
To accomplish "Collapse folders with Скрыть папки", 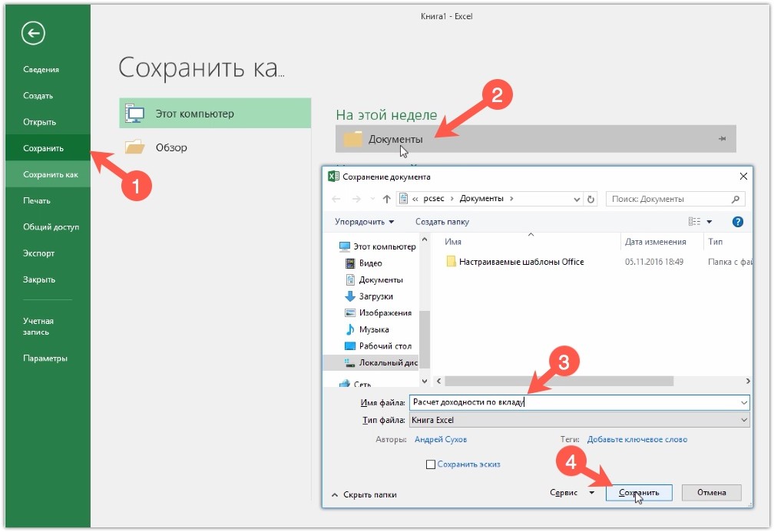I will click(x=364, y=494).
